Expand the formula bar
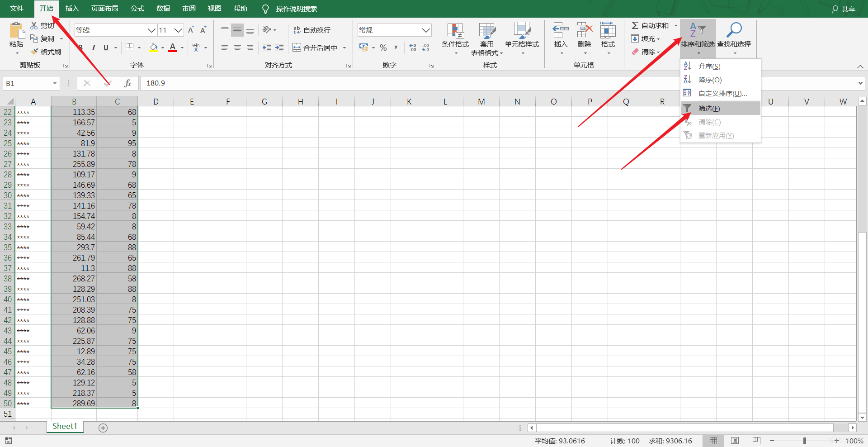868x447 pixels. coord(860,83)
